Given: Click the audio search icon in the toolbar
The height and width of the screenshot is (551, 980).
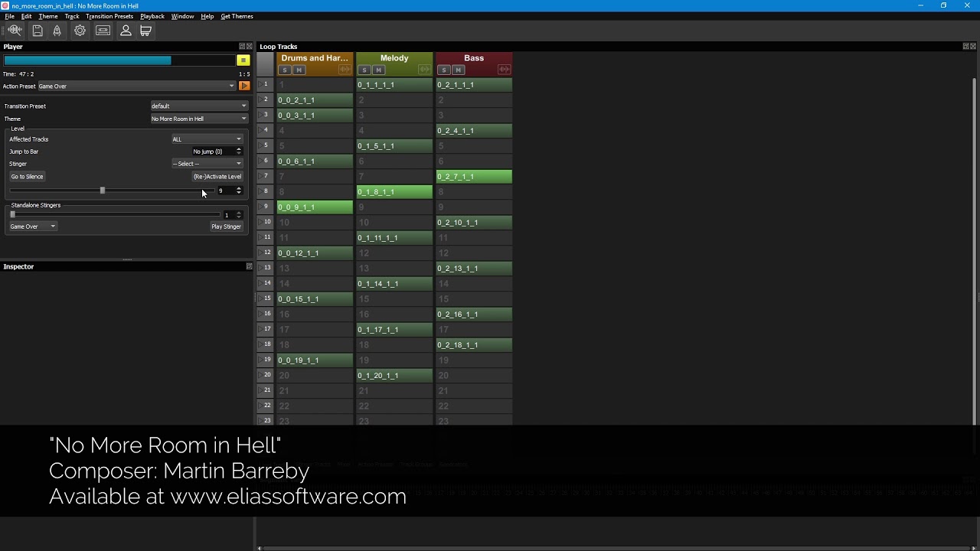Looking at the screenshot, I should pos(14,31).
